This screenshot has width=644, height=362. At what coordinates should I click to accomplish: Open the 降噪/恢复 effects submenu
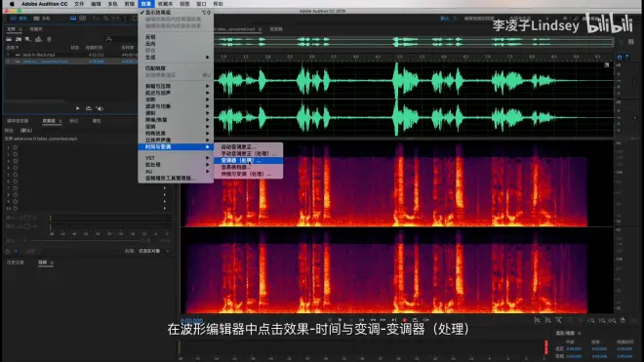tap(176, 120)
